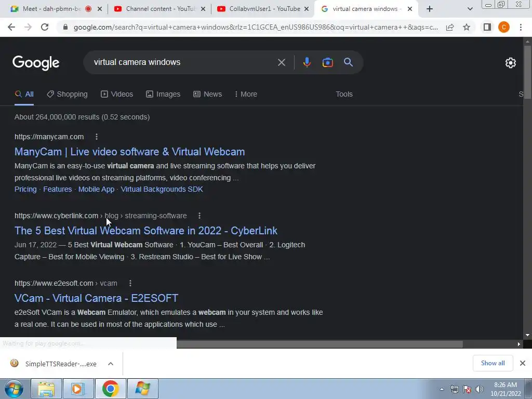Expand the More search filters menu

[x=246, y=95]
